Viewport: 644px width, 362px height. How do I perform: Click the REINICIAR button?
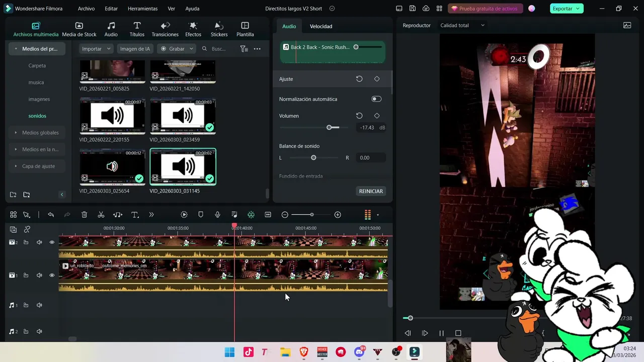(371, 191)
